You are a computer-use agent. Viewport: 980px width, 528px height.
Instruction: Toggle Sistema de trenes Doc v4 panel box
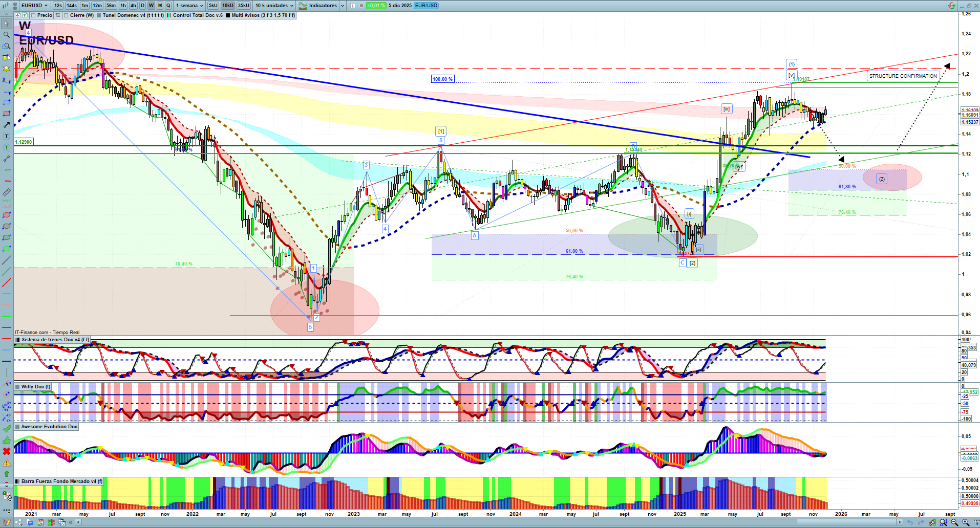[18, 340]
